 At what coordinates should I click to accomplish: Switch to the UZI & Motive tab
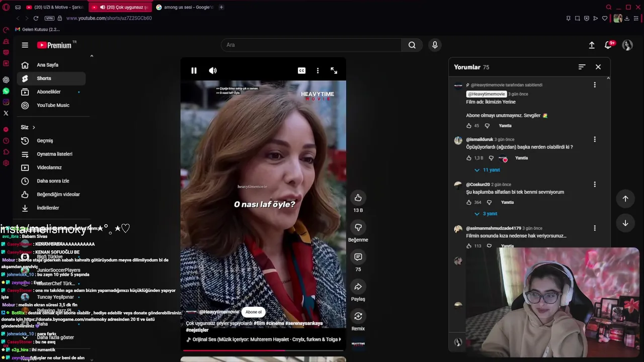54,7
